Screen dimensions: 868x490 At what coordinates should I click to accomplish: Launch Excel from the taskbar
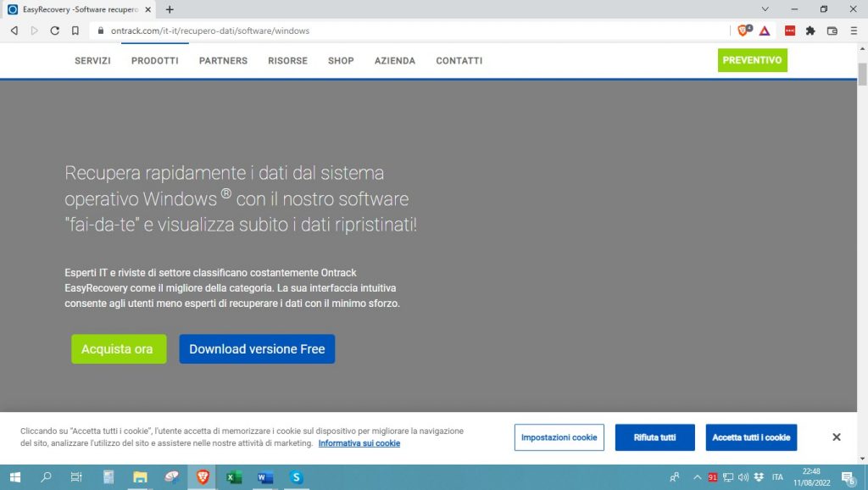coord(234,477)
